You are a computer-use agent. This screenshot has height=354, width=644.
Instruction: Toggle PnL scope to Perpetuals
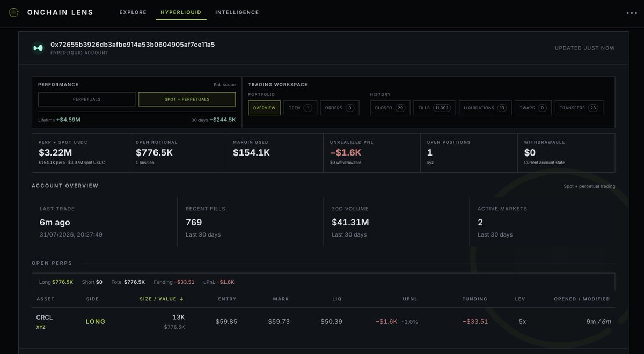[x=87, y=99]
